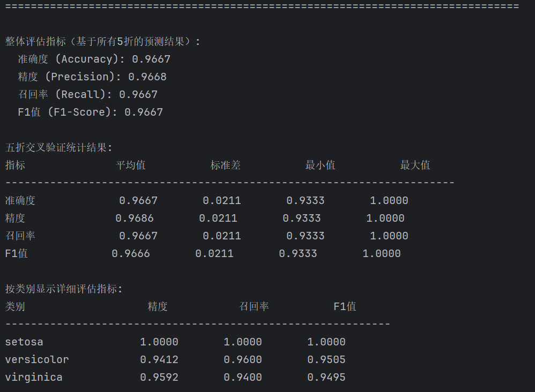Click mean value 0.9666 in F1值 row
Image resolution: width=535 pixels, height=392 pixels.
tap(131, 254)
